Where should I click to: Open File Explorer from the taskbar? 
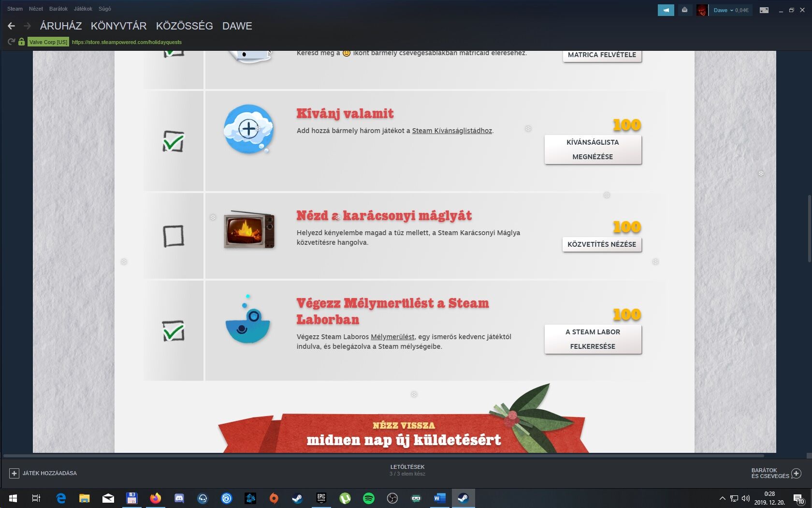point(85,498)
